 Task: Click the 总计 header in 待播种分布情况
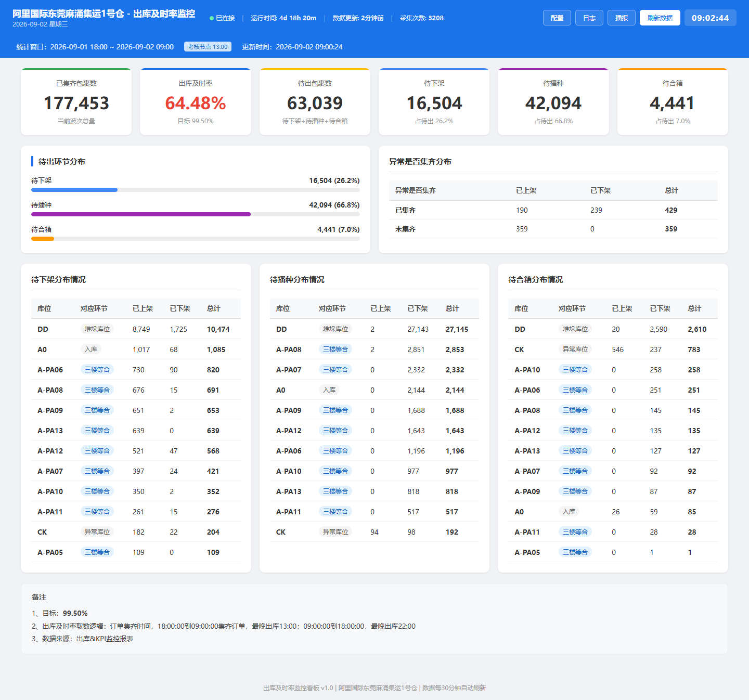[x=453, y=308]
